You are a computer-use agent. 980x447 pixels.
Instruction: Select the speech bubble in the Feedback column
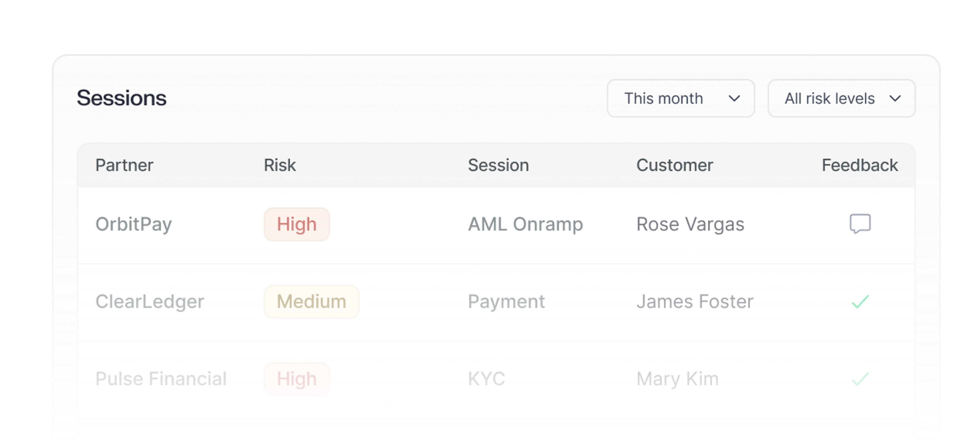coord(861,224)
